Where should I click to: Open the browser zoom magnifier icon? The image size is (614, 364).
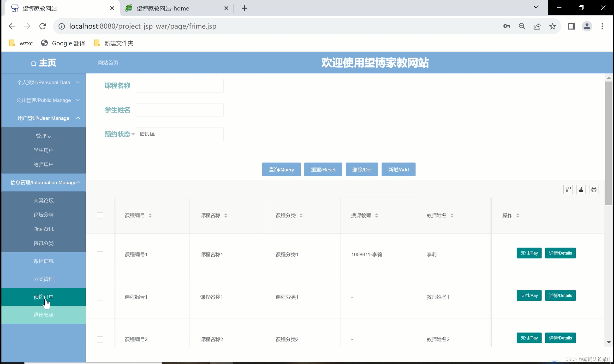point(522,26)
